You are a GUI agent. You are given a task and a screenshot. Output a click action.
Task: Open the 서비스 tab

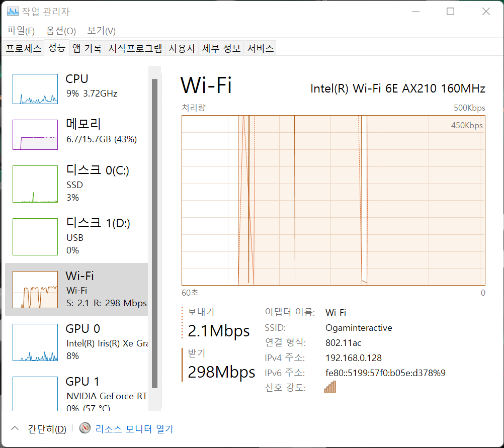[x=261, y=48]
